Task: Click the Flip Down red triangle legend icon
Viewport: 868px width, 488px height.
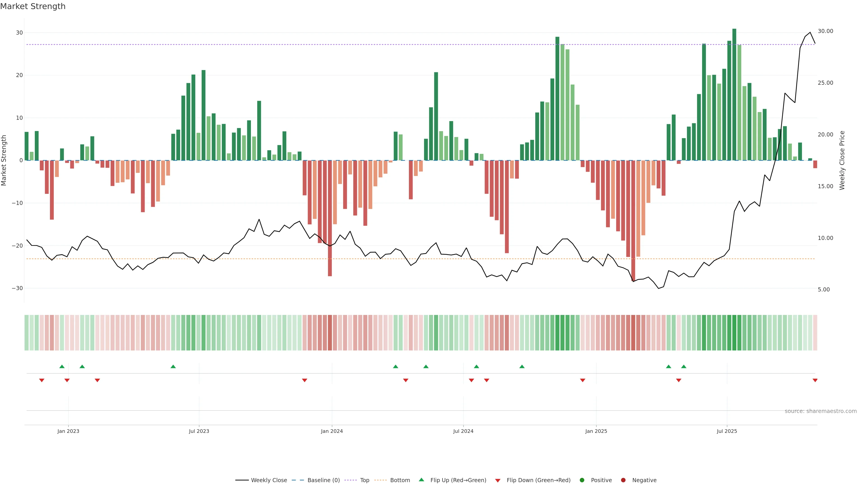Action: pos(498,480)
